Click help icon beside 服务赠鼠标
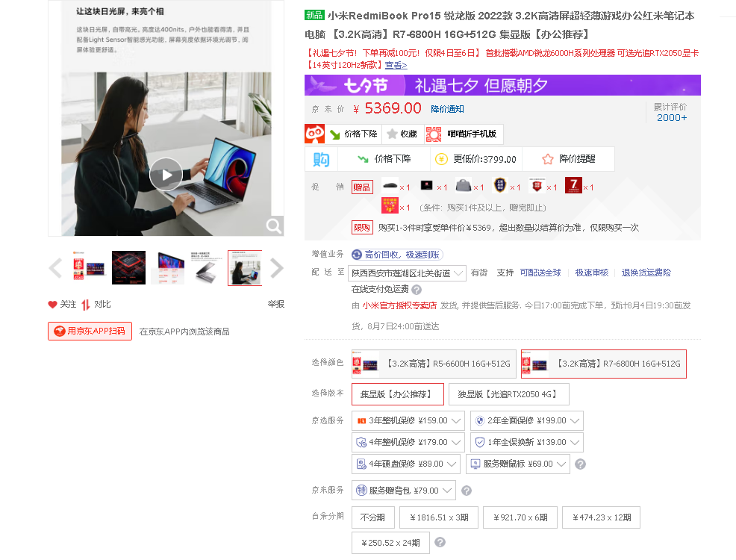This screenshot has width=736, height=560. tap(580, 464)
